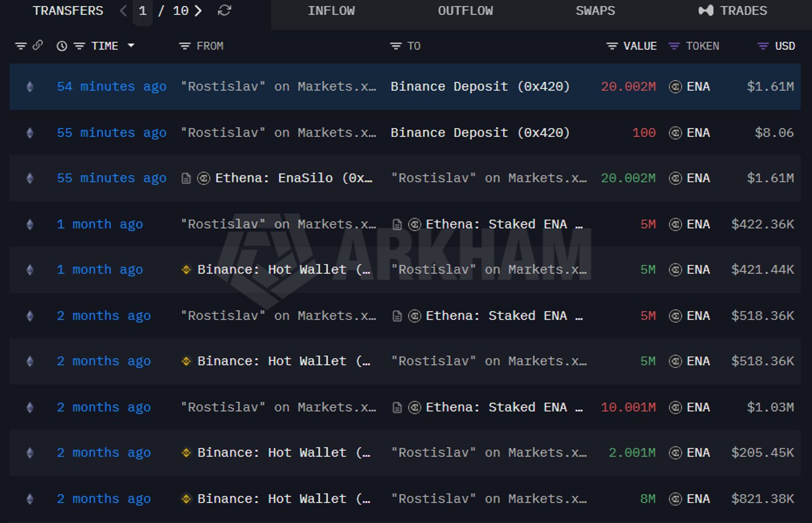Open the TOKEN column filter
Screen dimensions: 812x523
(x=674, y=46)
